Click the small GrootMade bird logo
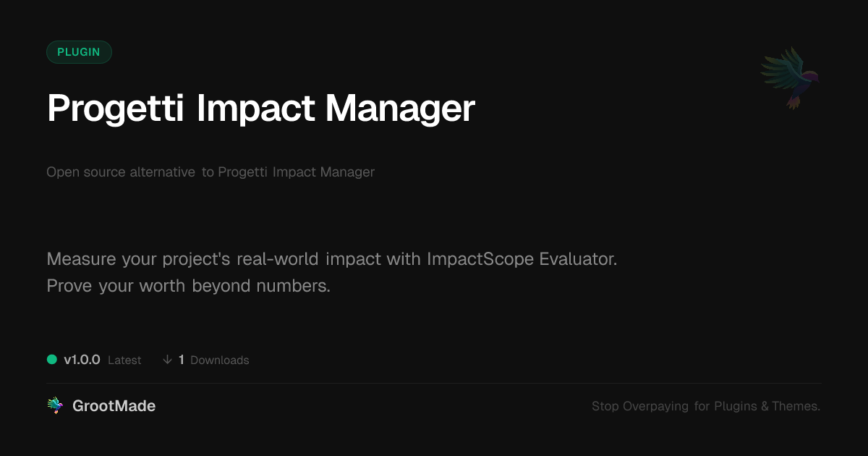Image resolution: width=868 pixels, height=456 pixels. [x=55, y=406]
